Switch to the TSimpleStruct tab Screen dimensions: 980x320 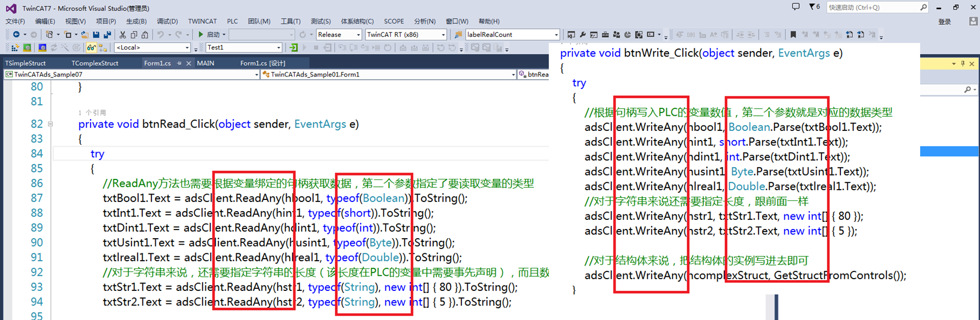pos(25,63)
